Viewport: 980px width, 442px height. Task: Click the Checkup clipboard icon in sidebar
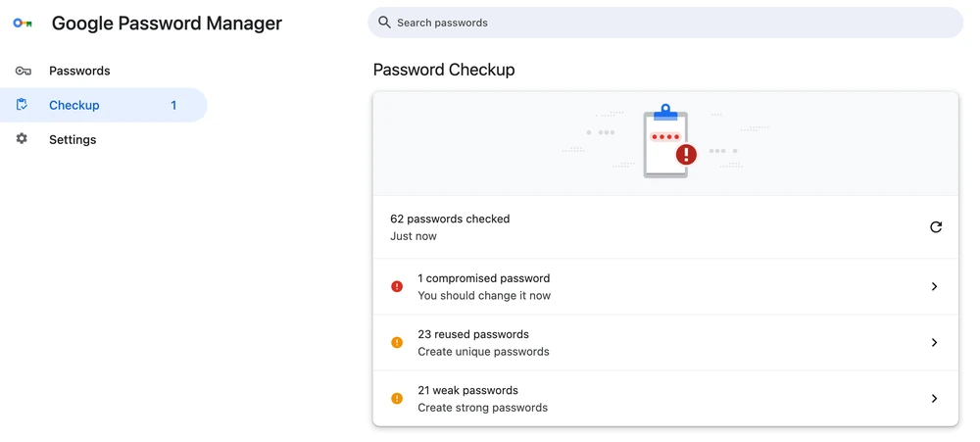point(23,105)
